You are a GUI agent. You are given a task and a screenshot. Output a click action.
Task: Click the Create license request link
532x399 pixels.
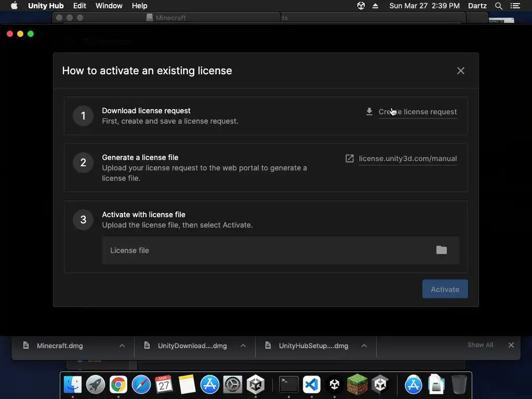coord(418,112)
